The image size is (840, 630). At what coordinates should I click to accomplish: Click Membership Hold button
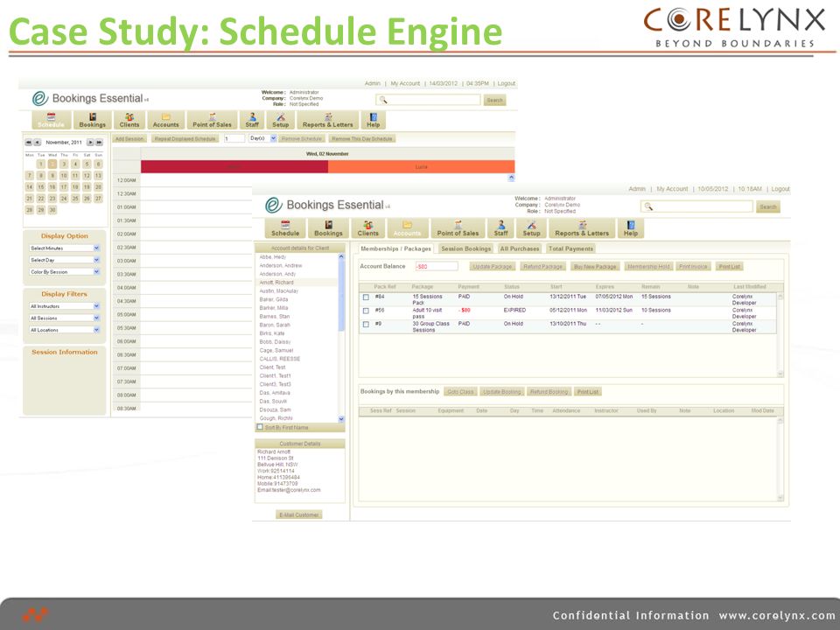648,266
